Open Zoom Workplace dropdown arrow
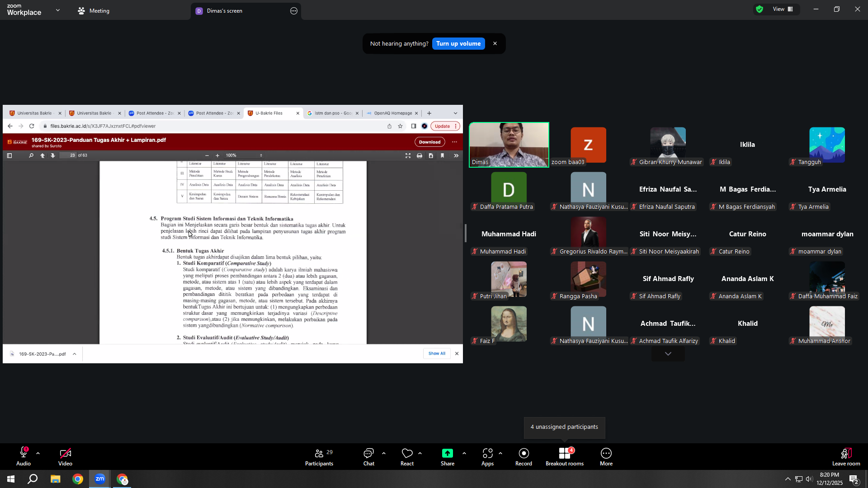Screen dimensions: 868x488 click(x=58, y=10)
